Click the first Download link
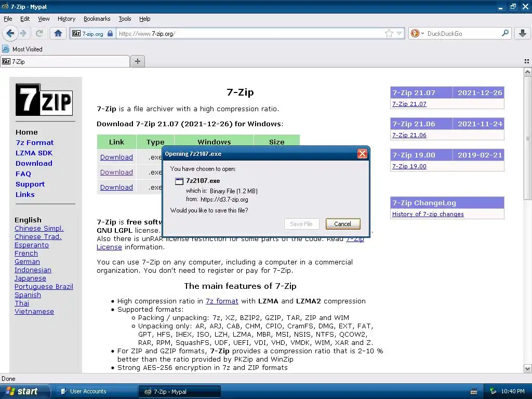Screen dimensions: 532x399 116,157
